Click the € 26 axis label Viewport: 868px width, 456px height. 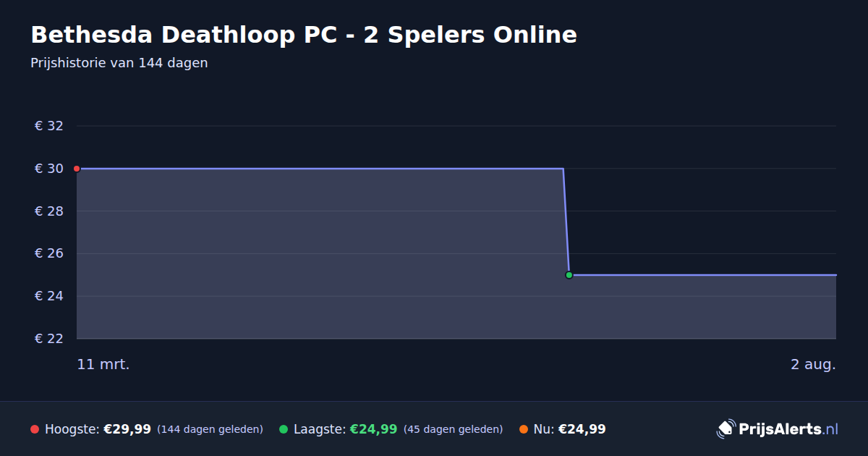[49, 253]
